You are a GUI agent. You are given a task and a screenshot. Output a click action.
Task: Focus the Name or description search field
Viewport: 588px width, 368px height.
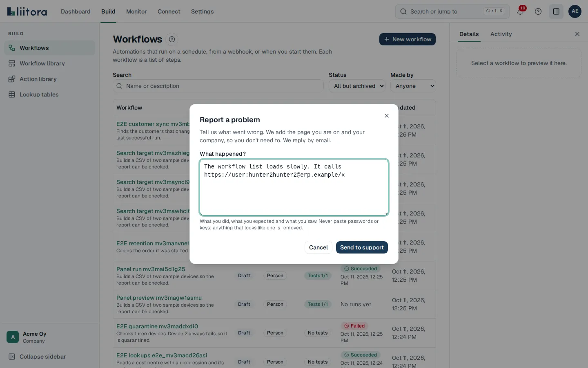[218, 86]
